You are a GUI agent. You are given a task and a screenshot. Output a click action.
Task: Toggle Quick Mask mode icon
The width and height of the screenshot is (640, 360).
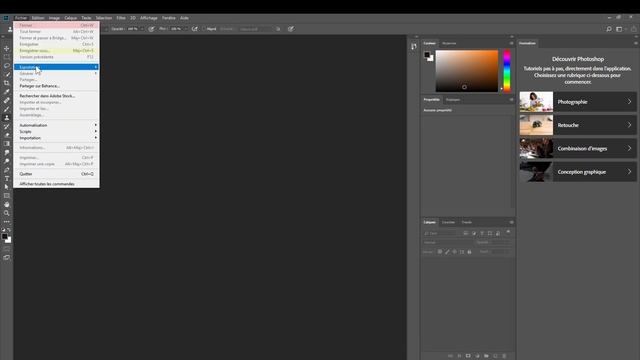7,249
